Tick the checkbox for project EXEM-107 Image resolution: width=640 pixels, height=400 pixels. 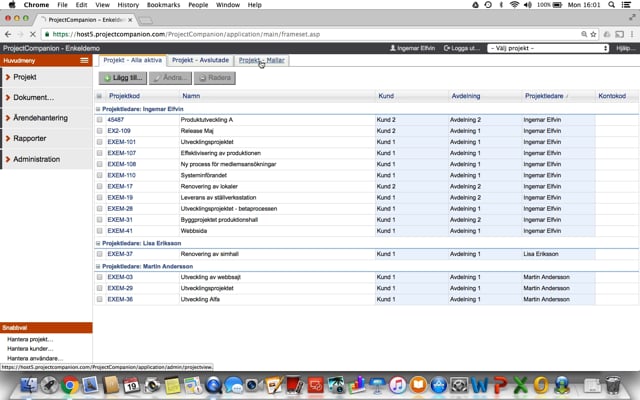100,153
